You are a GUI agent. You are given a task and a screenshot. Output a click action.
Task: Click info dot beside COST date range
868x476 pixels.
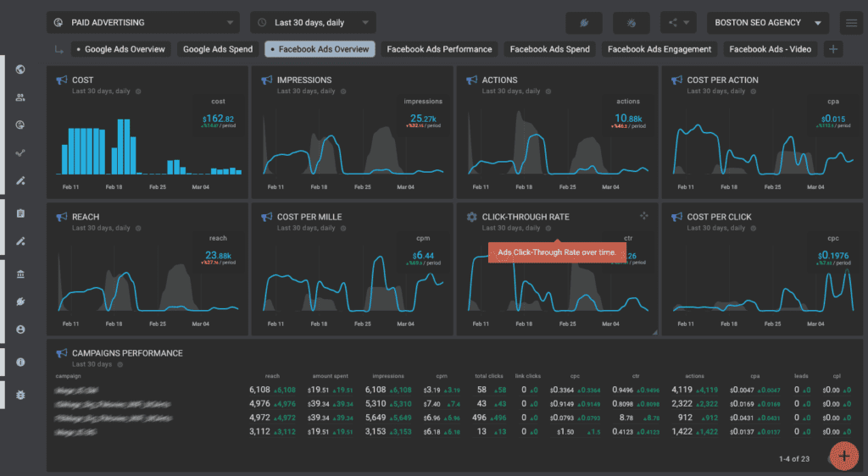[x=138, y=91]
